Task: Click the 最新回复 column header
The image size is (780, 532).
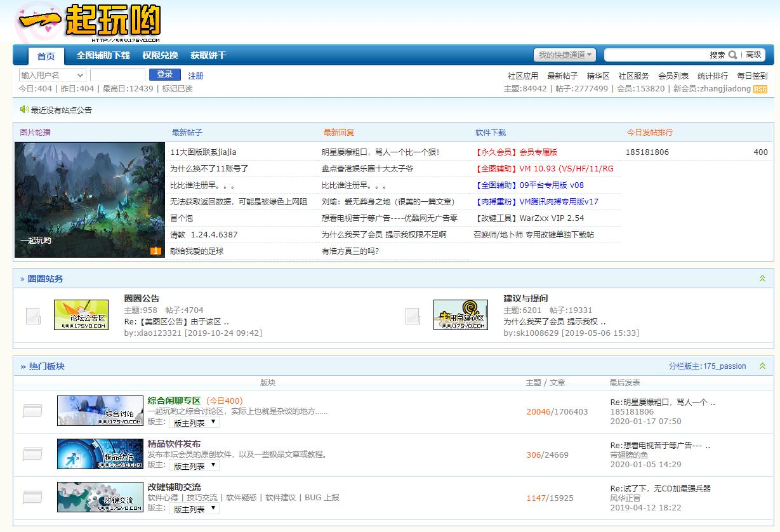Action: 339,133
